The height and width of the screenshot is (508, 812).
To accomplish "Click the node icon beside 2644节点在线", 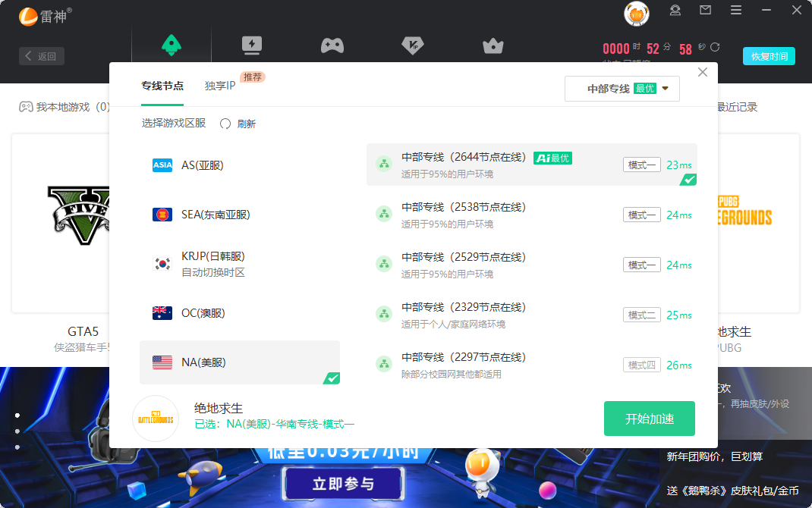I will [x=384, y=165].
